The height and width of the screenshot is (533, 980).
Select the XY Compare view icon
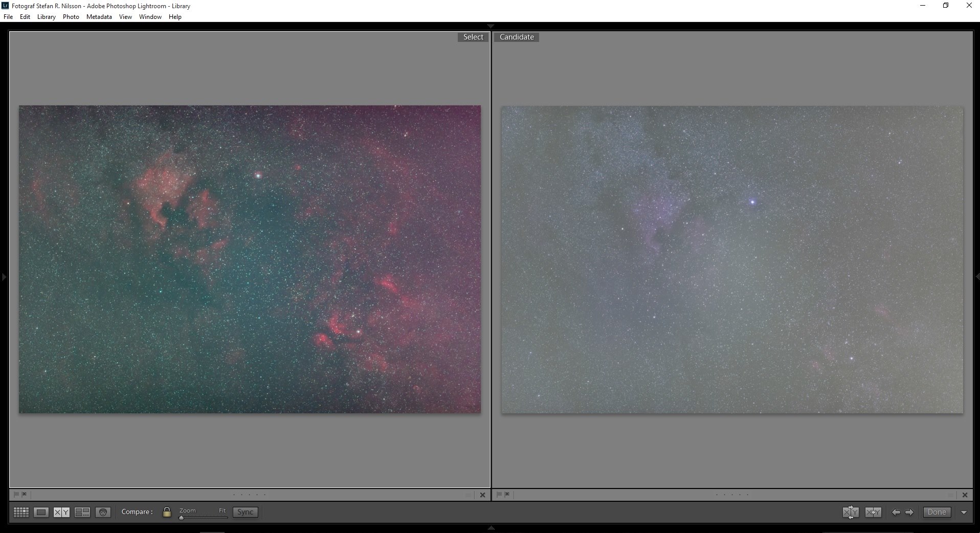(x=61, y=512)
